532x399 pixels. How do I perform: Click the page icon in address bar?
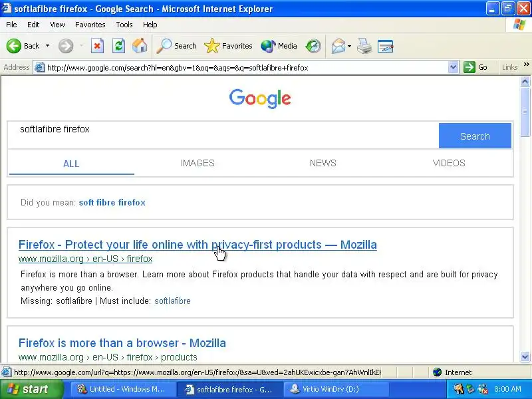(x=40, y=68)
